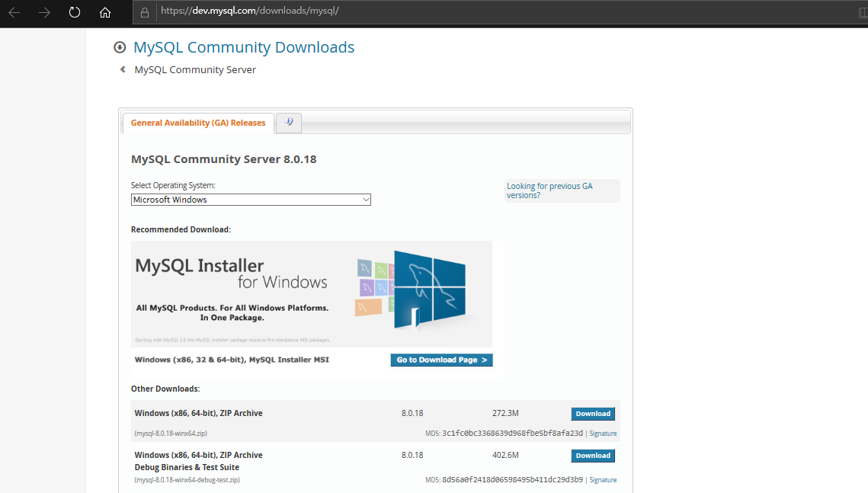Click the browser forward arrow

(x=44, y=12)
